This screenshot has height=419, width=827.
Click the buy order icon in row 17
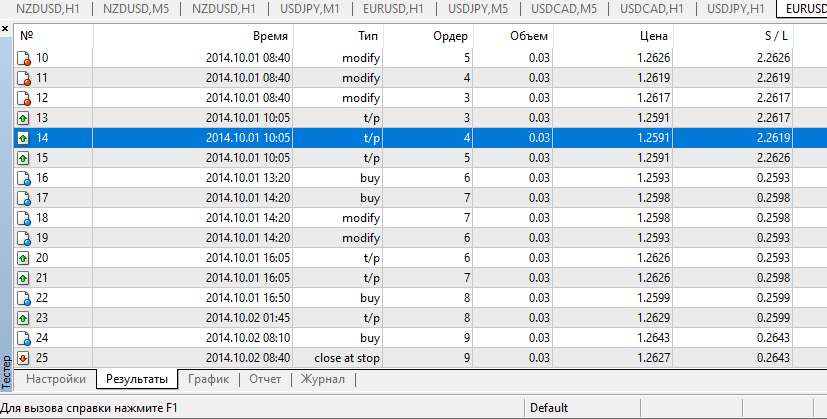(24, 198)
